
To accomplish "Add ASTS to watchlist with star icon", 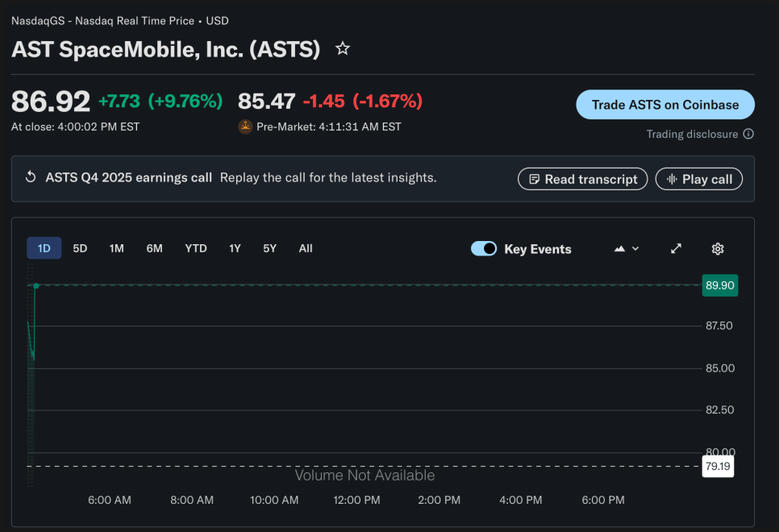I will tap(343, 49).
